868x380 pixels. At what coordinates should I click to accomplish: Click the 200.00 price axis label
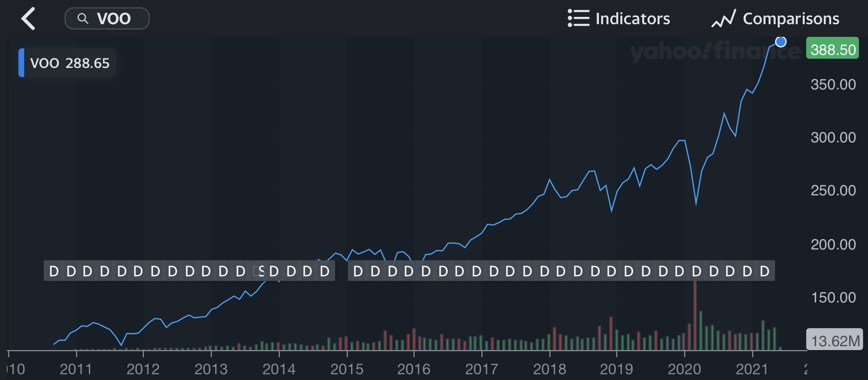coord(833,245)
